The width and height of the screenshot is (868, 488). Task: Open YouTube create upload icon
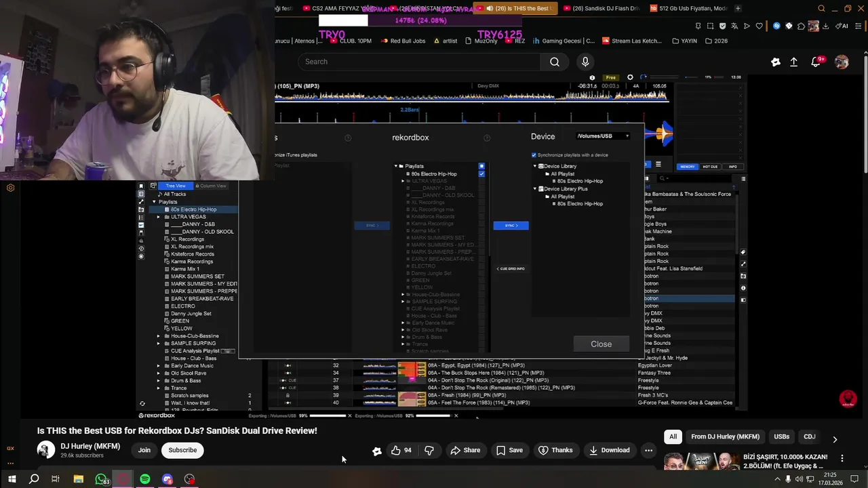pyautogui.click(x=793, y=62)
